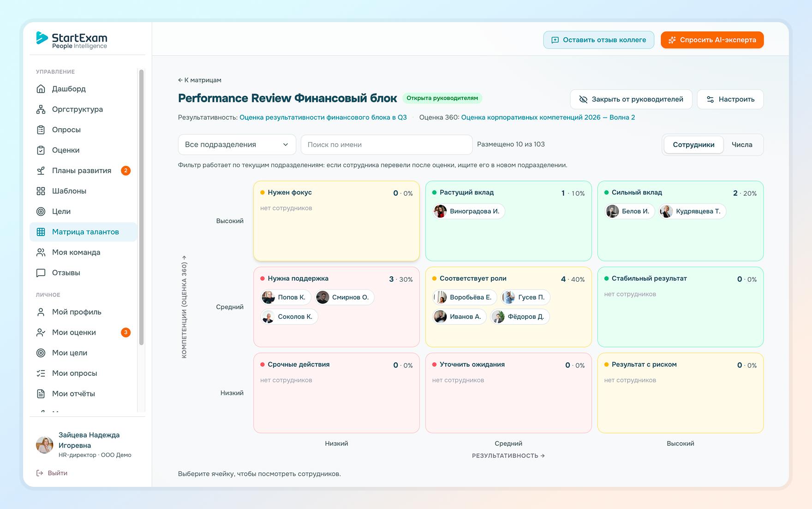Screen dimensions: 812x509
Task: Open Оценка корпоративных компетенций 2026 link
Action: click(x=548, y=118)
